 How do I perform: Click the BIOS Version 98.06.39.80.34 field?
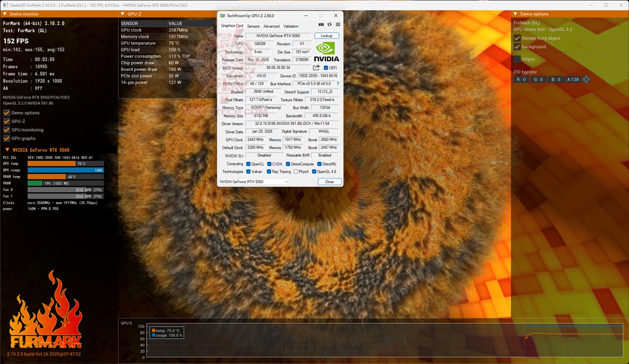point(278,68)
